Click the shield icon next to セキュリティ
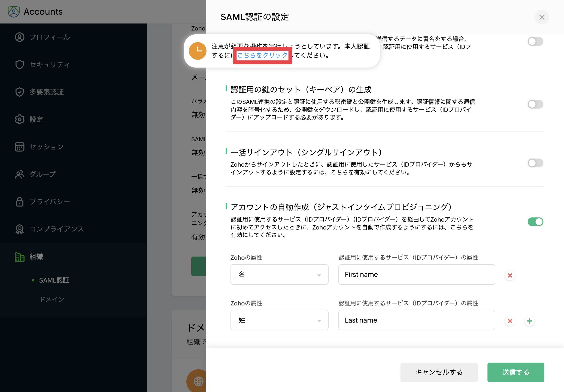564x392 pixels. pyautogui.click(x=20, y=65)
